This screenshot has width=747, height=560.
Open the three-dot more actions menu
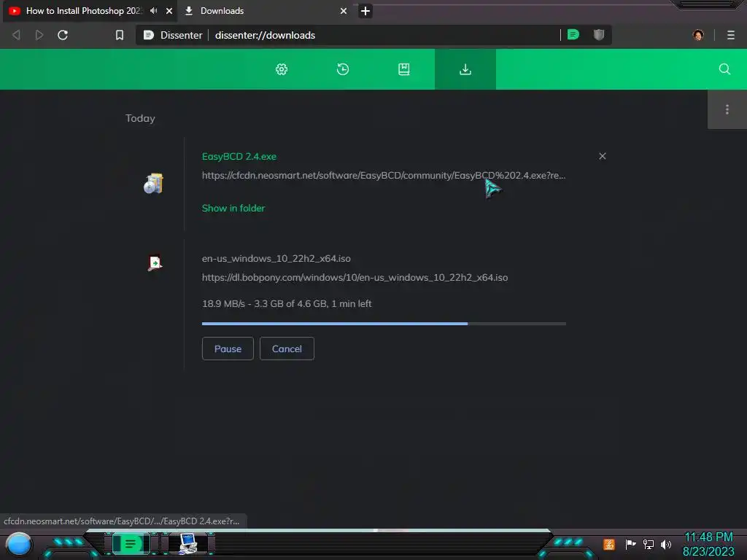coord(727,109)
